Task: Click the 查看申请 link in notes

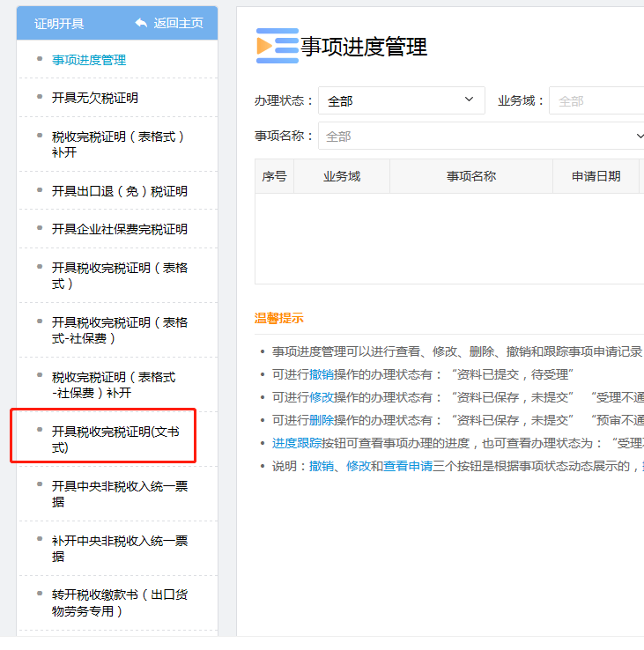Action: pyautogui.click(x=407, y=466)
